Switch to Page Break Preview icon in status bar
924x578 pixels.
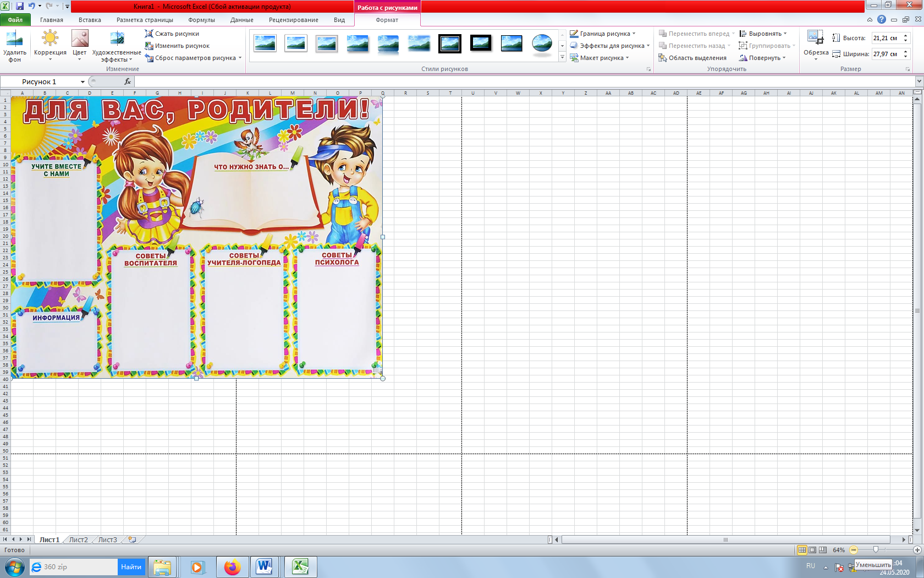[x=823, y=550]
